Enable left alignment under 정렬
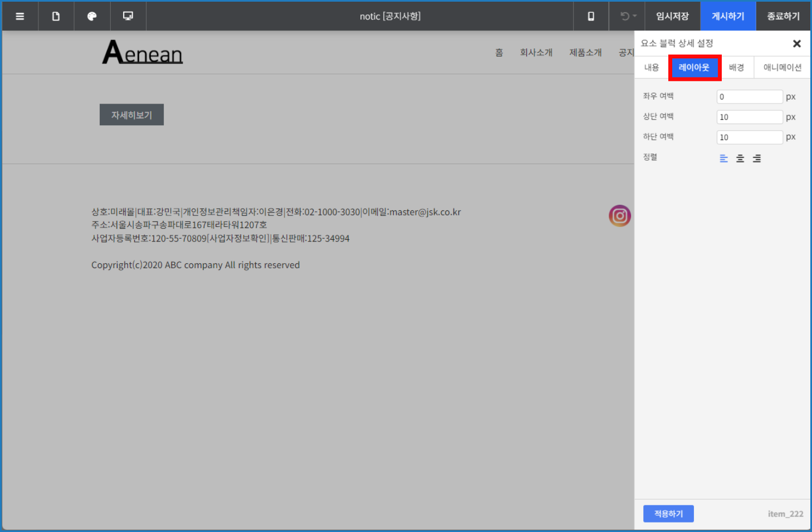 tap(723, 158)
